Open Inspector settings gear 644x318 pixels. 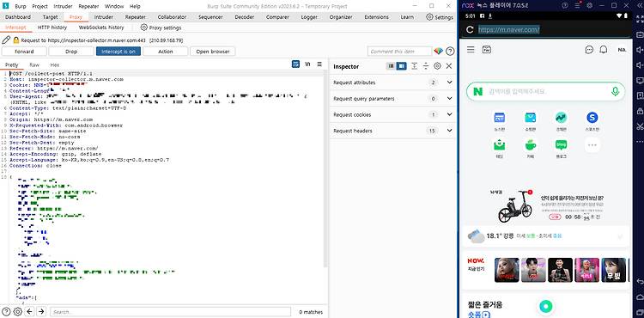click(x=437, y=66)
